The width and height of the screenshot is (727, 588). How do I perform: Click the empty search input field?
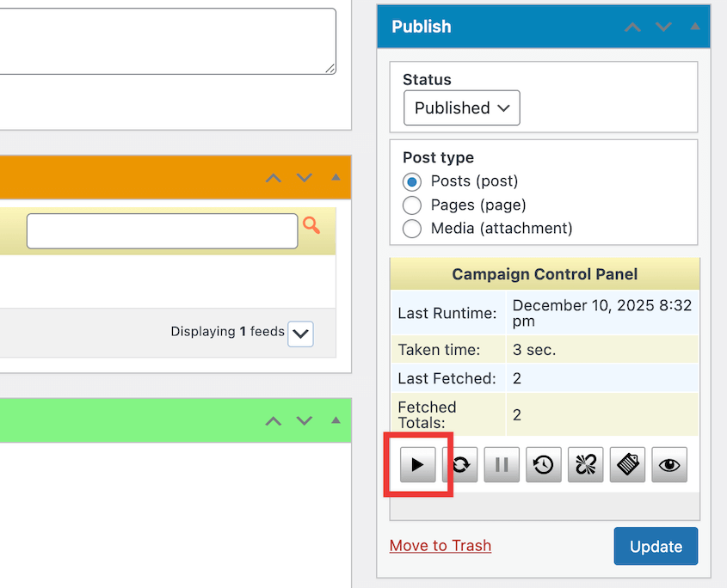click(162, 230)
